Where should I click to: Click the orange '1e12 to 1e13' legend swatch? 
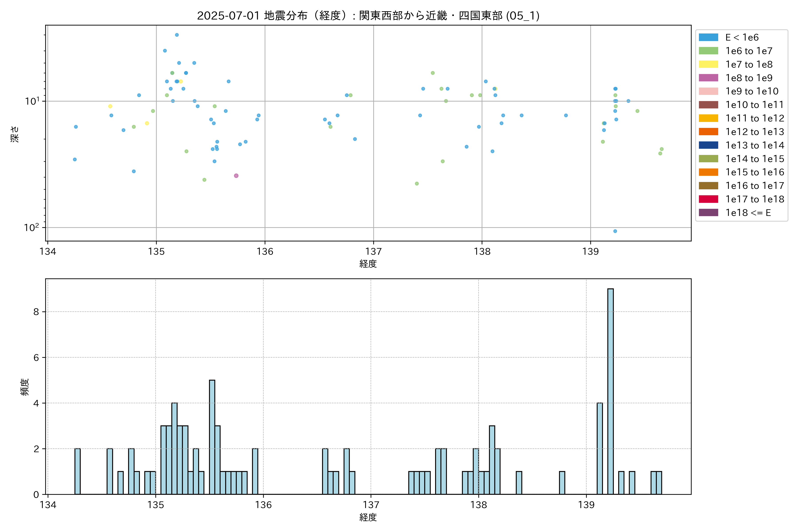point(708,132)
